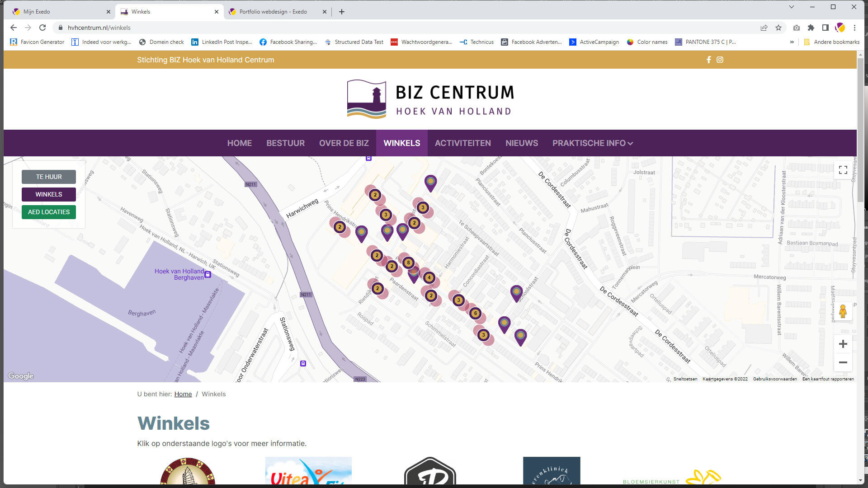Follow the Home breadcrumb link
The image size is (868, 488).
[183, 394]
